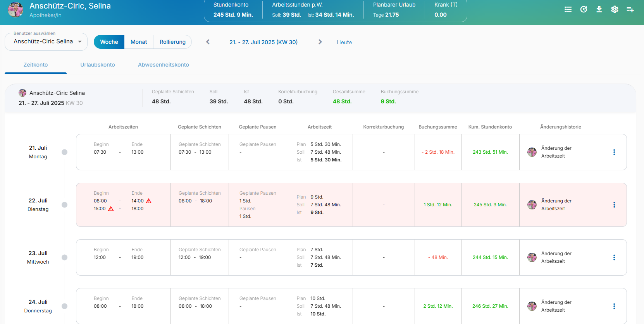The image size is (644, 324).
Task: Go to previous week with left arrow
Action: click(x=208, y=42)
